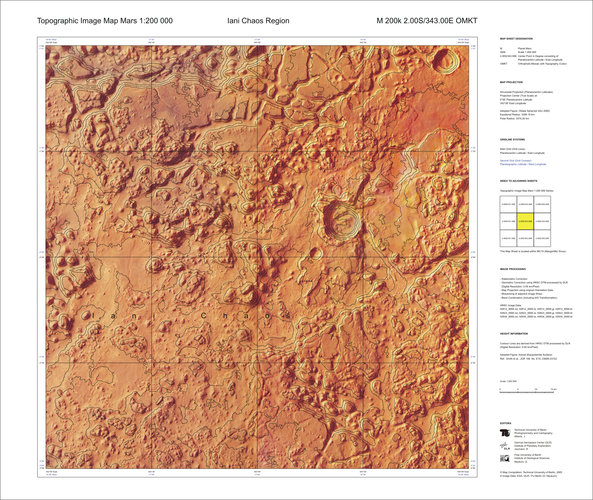Viewport: 593px width, 500px height.
Task: Click the 'HEIGHT INFORMATION' legend heading
Action: [x=514, y=334]
